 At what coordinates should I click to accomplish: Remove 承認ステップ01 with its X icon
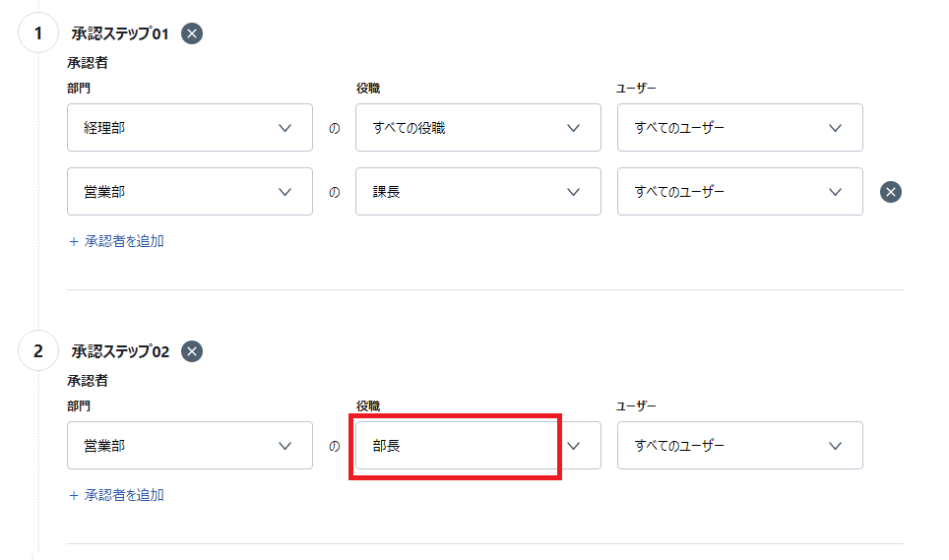click(x=192, y=33)
